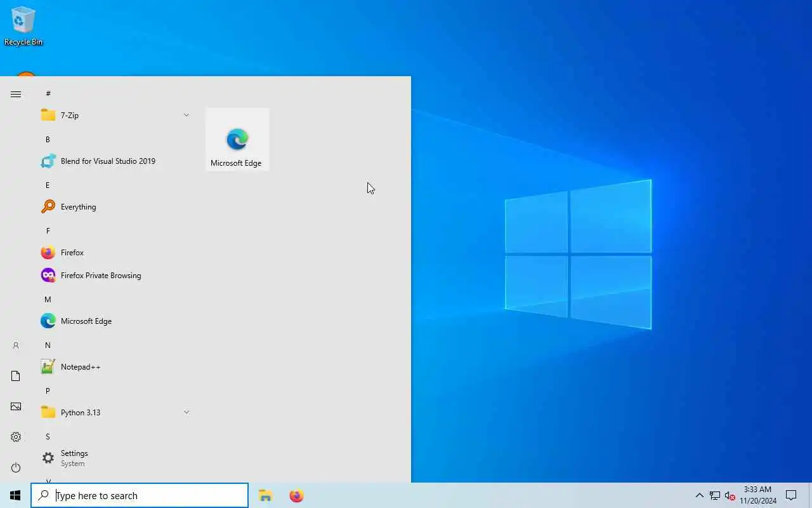Click the Start menu hamburger expand icon
812x508 pixels.
point(16,94)
